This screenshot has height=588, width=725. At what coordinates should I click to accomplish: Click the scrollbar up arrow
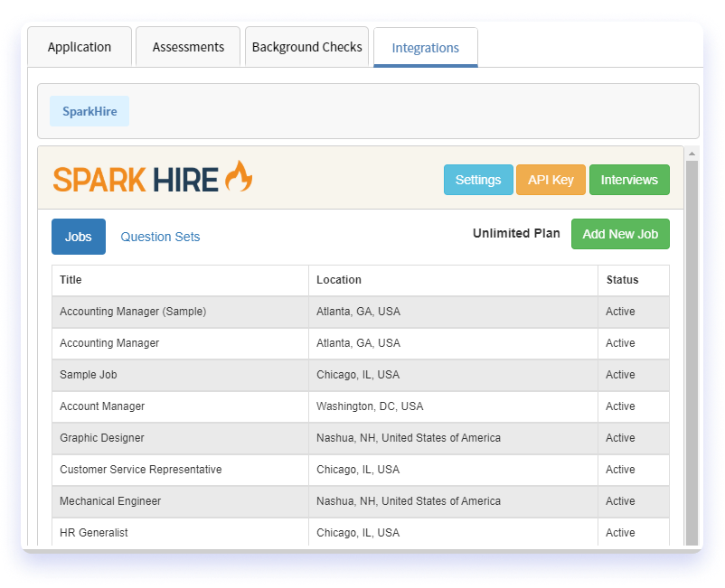click(692, 154)
